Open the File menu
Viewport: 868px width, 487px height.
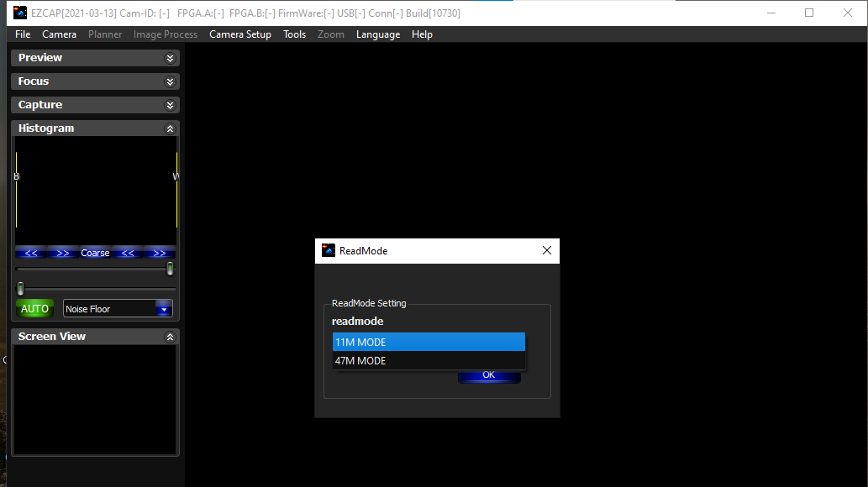click(x=23, y=34)
